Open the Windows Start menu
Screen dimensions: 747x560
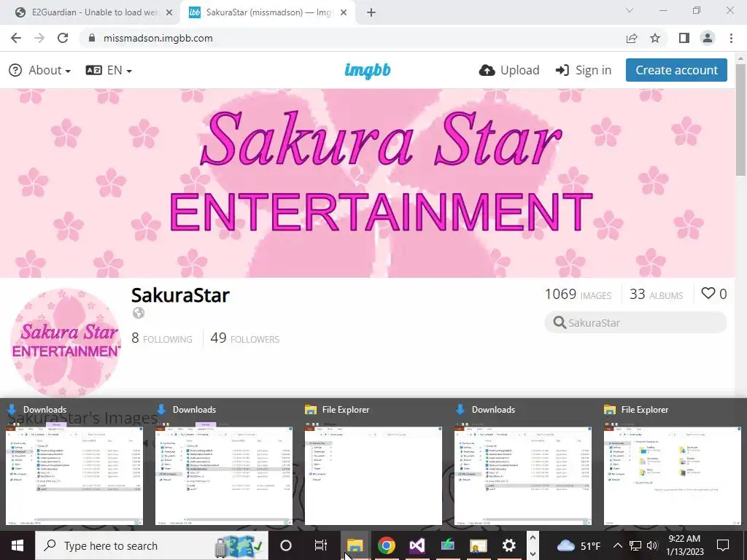coord(18,545)
